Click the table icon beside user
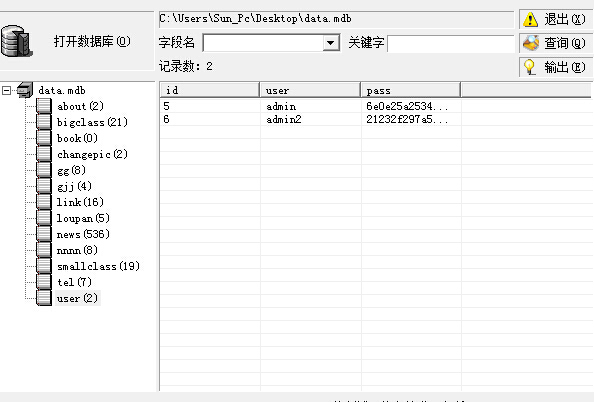 click(x=44, y=298)
